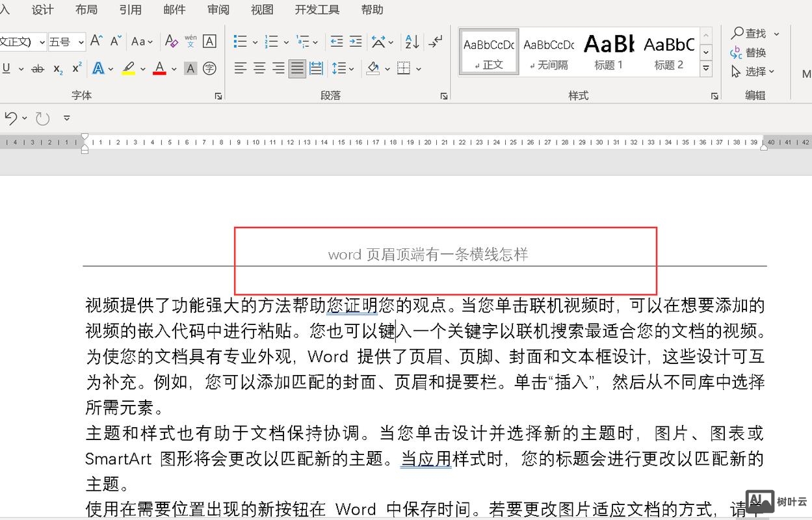
Task: Toggle center paragraph alignment
Action: pos(260,68)
